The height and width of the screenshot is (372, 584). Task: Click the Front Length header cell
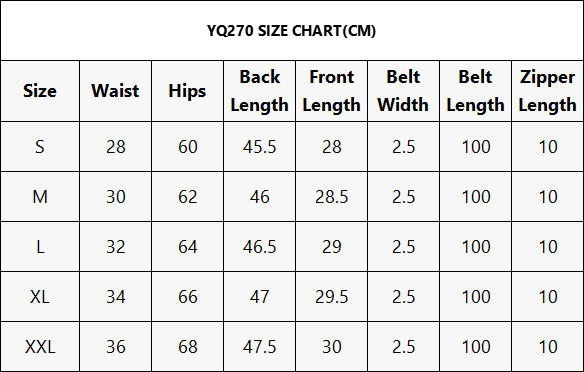pyautogui.click(x=331, y=91)
